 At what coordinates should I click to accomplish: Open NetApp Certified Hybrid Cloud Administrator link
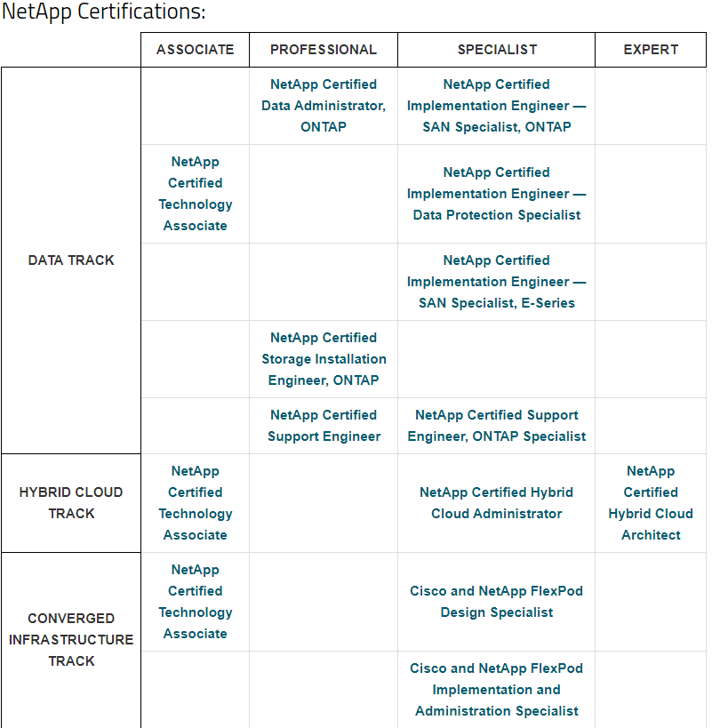click(x=496, y=503)
